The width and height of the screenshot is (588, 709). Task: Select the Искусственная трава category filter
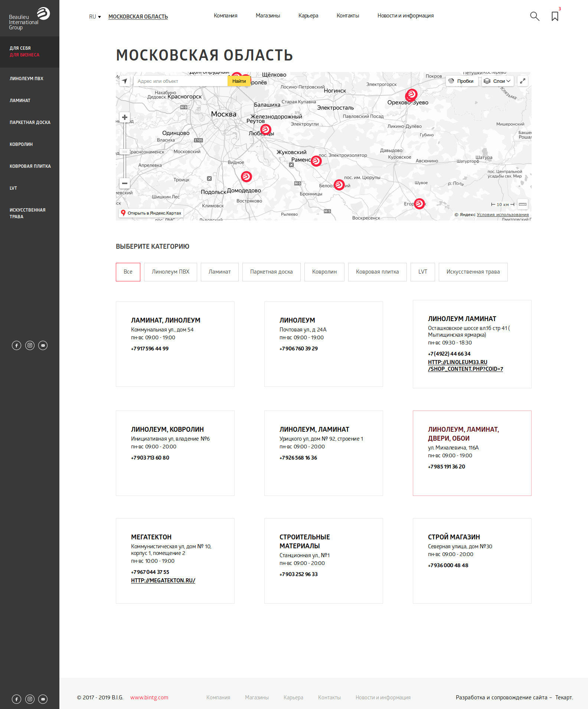(473, 272)
